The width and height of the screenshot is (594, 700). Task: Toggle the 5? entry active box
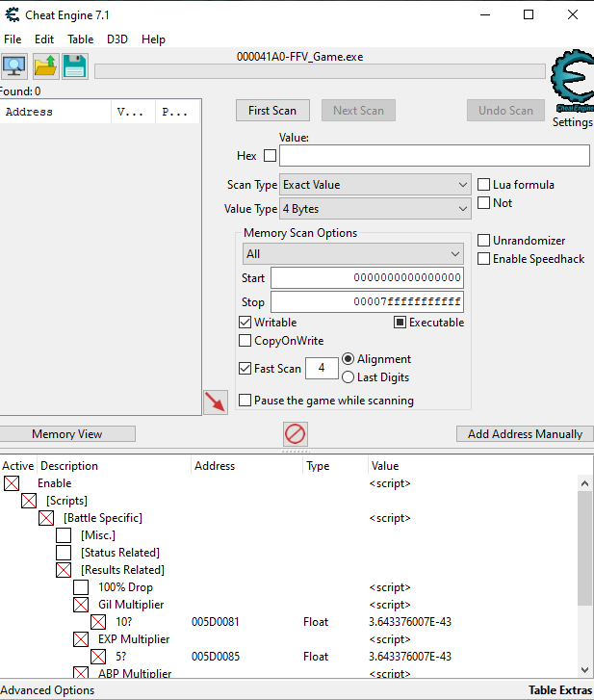[x=98, y=657]
